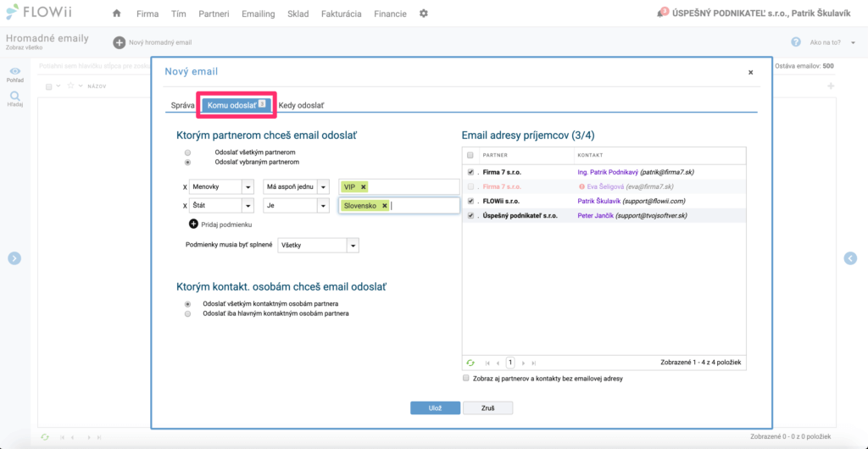The height and width of the screenshot is (449, 868).
Task: Uncheck Úspešný podnikateľ s.r.o. recipient checkbox
Action: click(470, 215)
